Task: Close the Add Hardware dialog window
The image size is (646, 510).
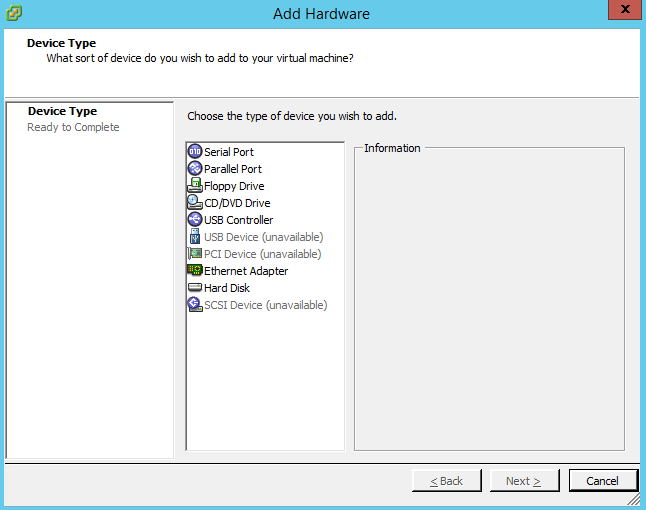Action: click(625, 9)
